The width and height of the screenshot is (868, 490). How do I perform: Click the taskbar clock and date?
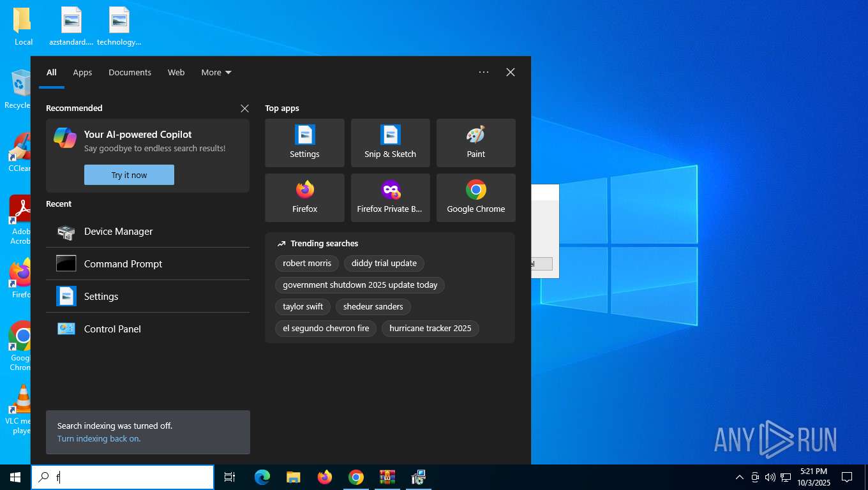point(814,477)
